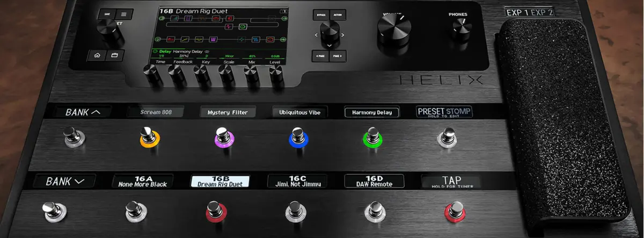Click the joystick between BYPASS and PAGE buttons

pyautogui.click(x=330, y=35)
